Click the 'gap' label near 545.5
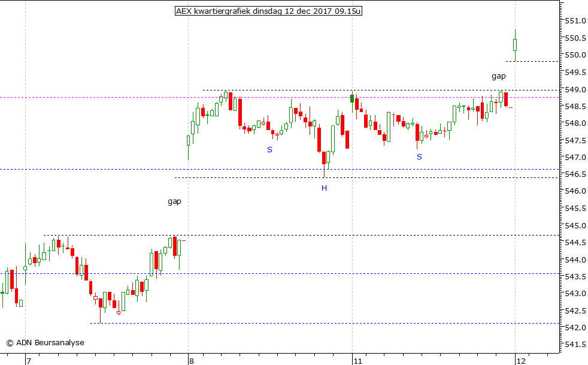Screen dimensions: 588x365 tap(174, 201)
